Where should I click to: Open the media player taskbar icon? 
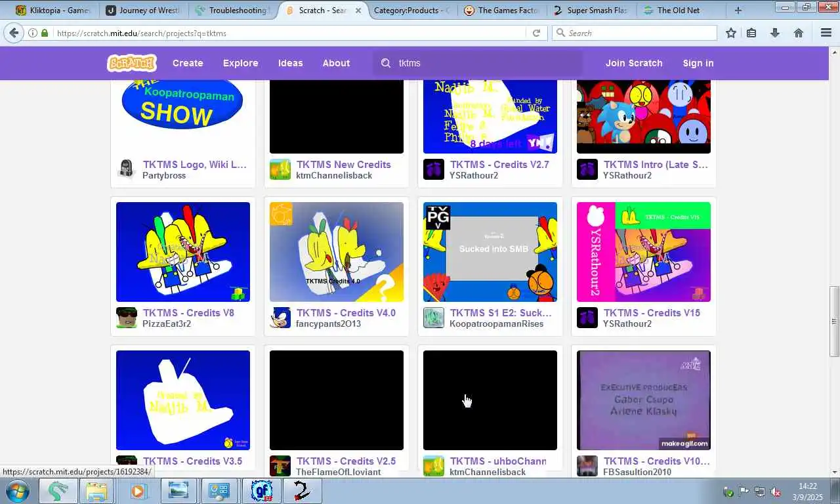coord(138,491)
